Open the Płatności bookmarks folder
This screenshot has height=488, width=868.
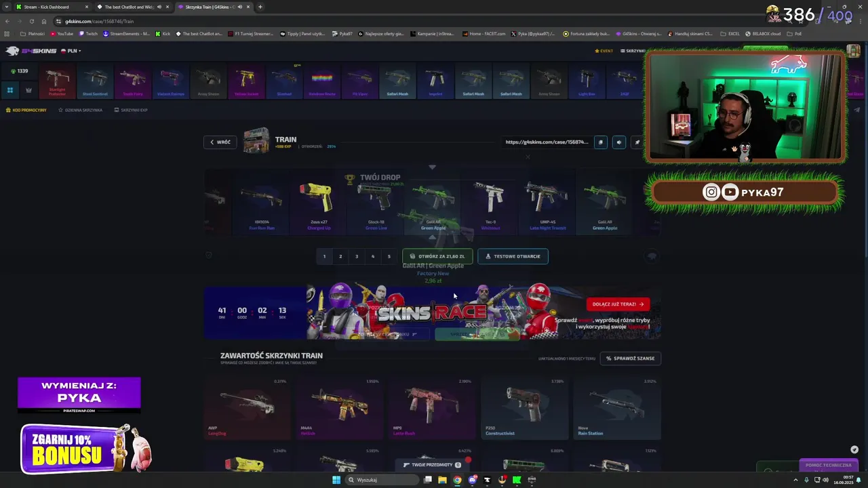[x=33, y=33]
